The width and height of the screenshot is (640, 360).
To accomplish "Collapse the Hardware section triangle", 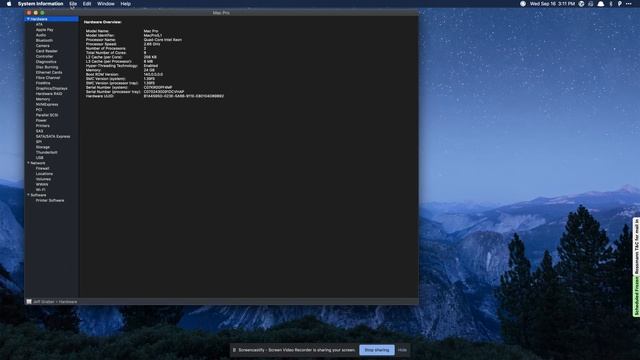I will coord(28,19).
